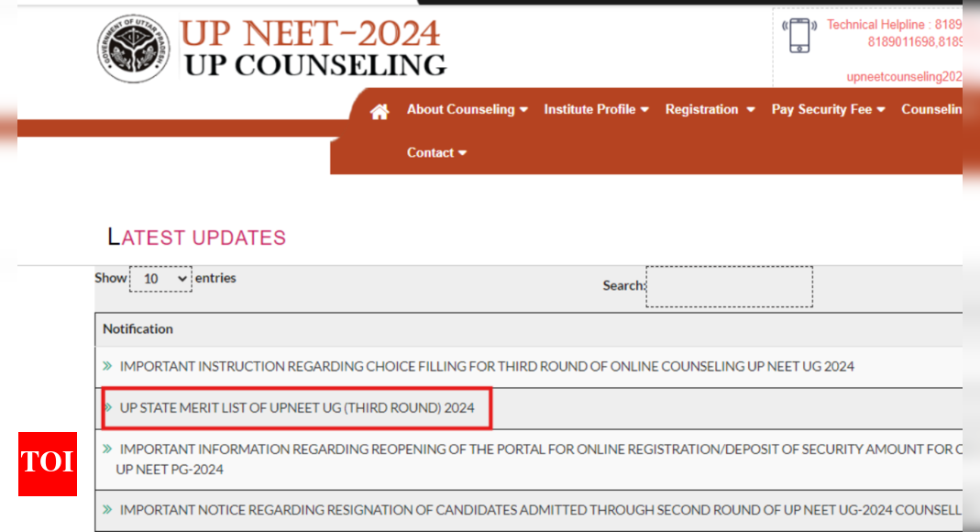Open the UP NEET PG-2024 portal reopening notice
The image size is (980, 532).
[x=539, y=459]
